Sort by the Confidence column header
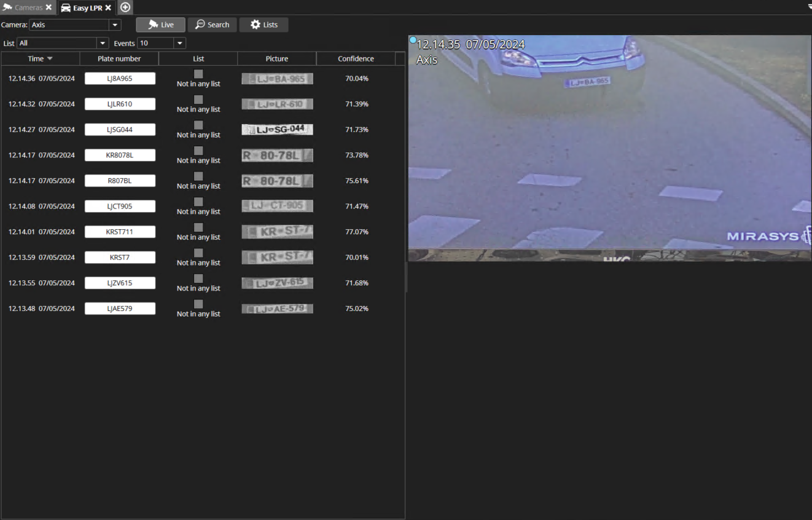Viewport: 812px width, 520px height. click(x=356, y=59)
